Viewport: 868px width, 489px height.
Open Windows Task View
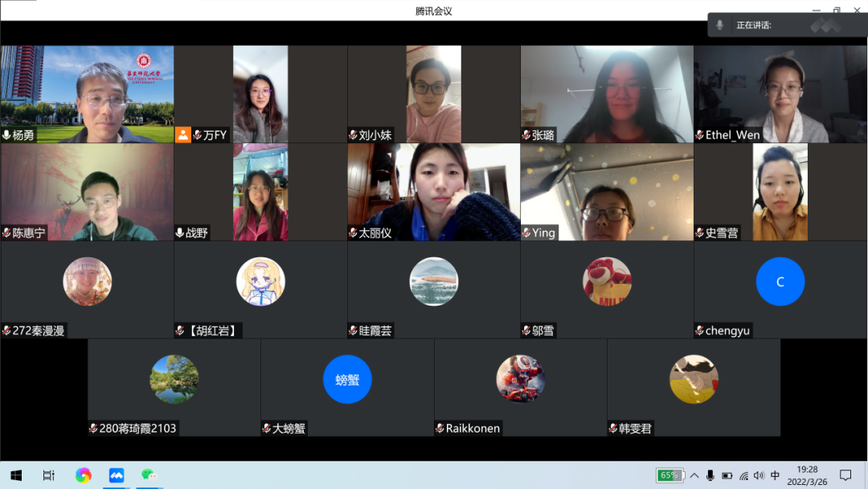point(49,475)
